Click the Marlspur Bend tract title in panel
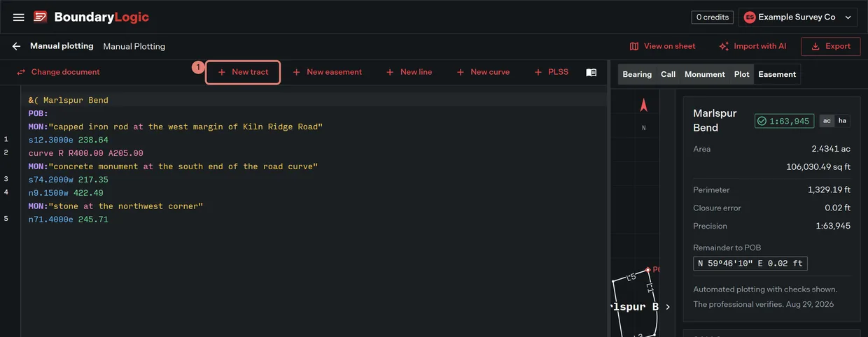This screenshot has height=337, width=868. pos(715,120)
